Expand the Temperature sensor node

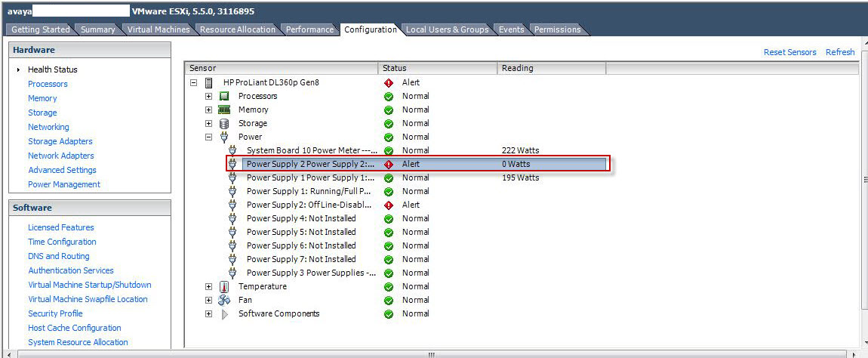pyautogui.click(x=208, y=286)
